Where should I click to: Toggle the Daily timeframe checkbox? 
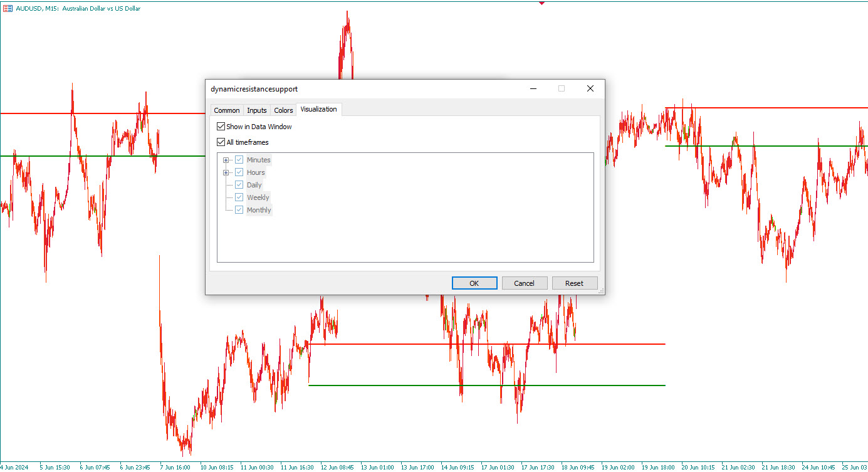[x=239, y=185]
